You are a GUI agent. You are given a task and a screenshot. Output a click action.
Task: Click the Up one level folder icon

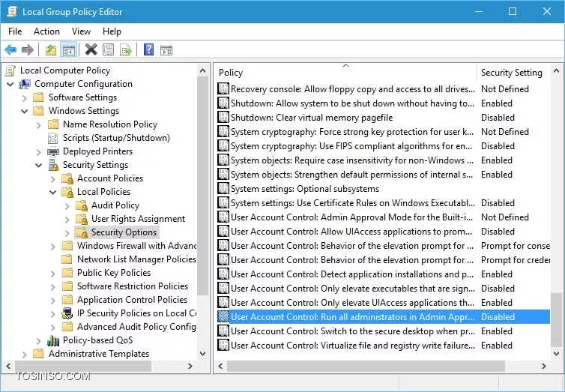point(51,49)
